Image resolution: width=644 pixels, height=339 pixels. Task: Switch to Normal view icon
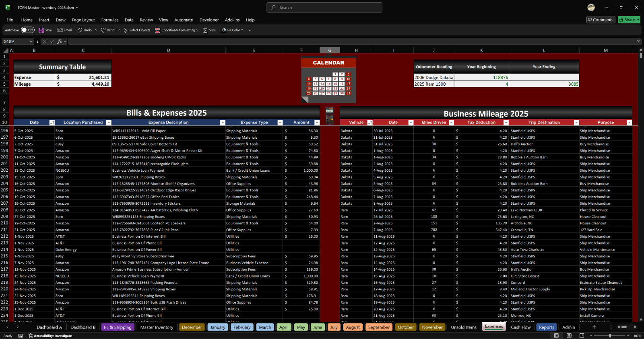(x=556, y=336)
